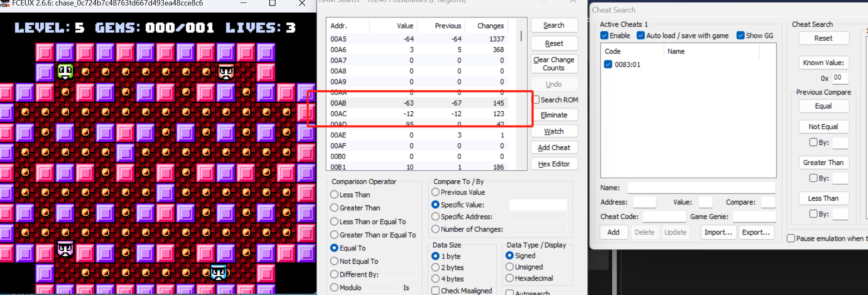Click the Search button in RAM Search
Viewport: 868px width, 295px height.
pos(554,26)
